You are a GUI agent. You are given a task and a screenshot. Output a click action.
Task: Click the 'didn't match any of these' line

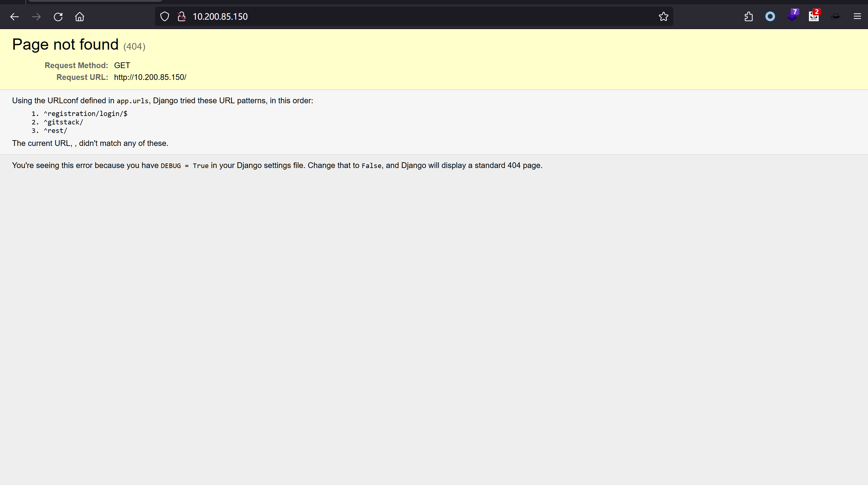[90, 143]
